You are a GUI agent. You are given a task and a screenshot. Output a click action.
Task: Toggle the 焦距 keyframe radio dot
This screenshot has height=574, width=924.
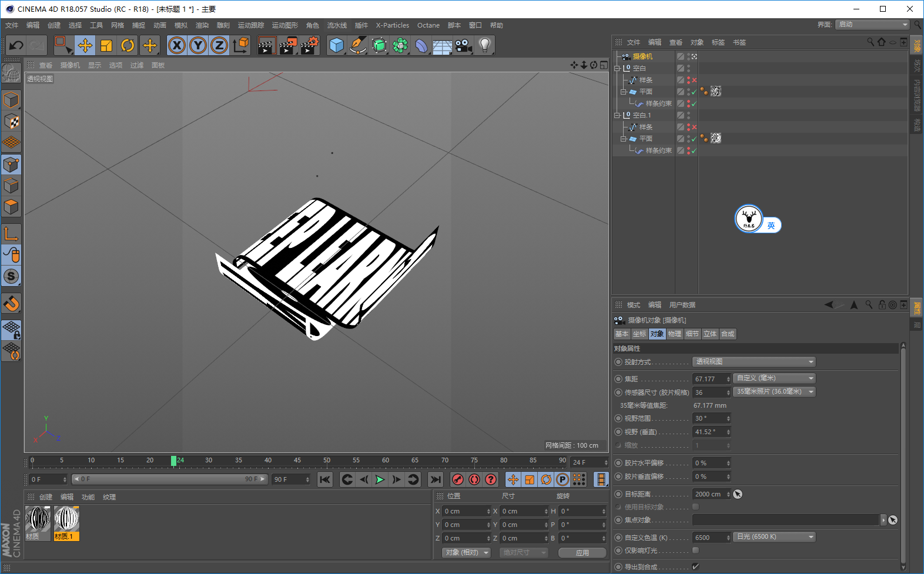(618, 379)
